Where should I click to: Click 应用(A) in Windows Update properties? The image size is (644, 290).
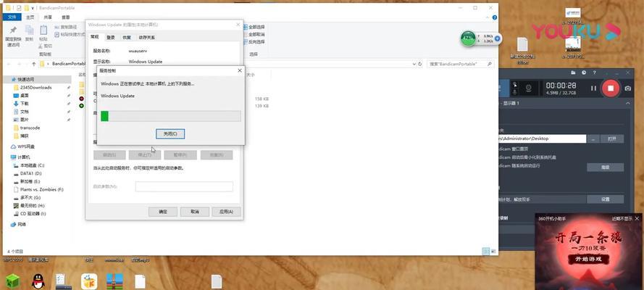point(226,212)
